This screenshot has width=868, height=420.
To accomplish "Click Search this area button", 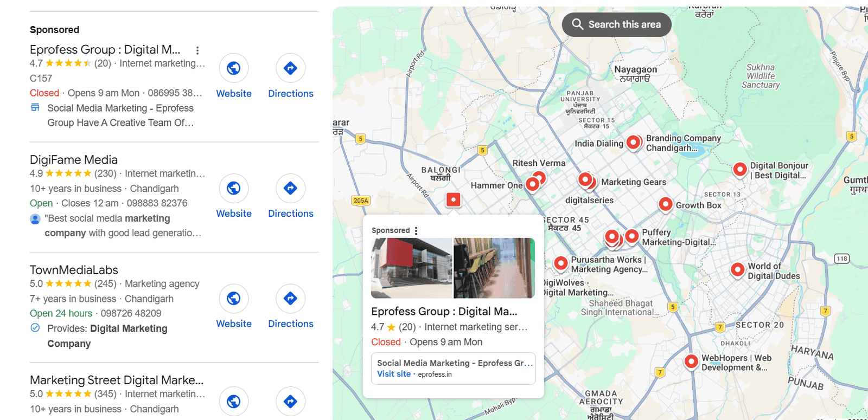I will click(617, 24).
